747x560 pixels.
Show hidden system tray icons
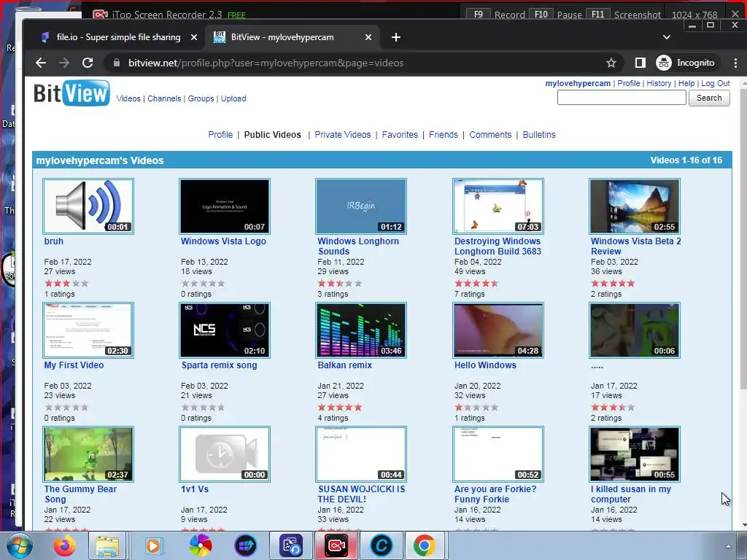click(728, 546)
